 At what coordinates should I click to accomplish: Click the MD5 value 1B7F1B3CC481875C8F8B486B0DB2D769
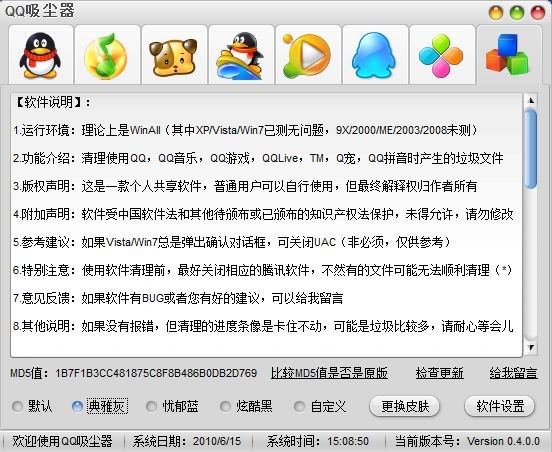[156, 373]
